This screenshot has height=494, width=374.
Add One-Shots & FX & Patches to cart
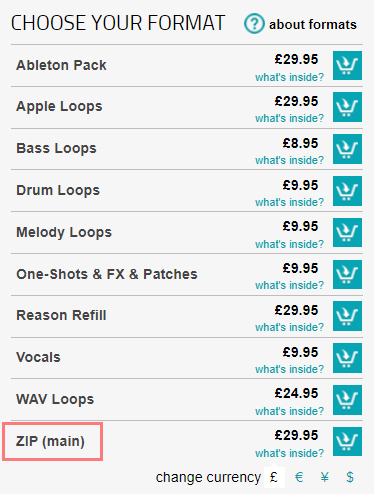(347, 274)
